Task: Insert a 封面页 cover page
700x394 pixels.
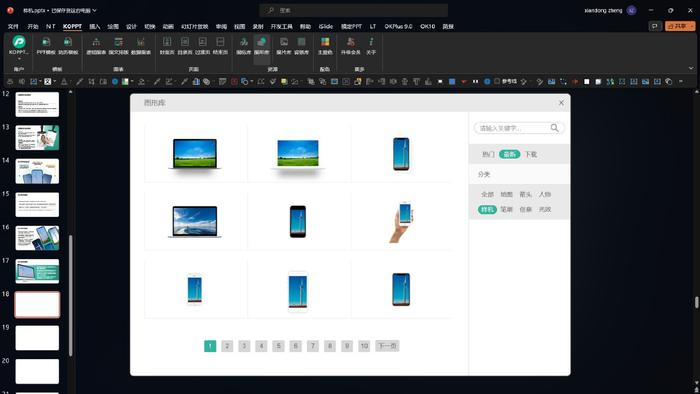Action: click(x=167, y=46)
